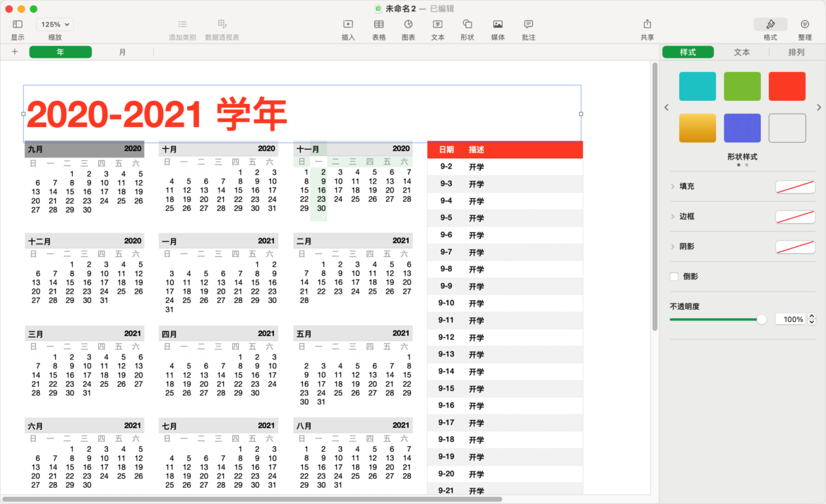Screen dimensions: 826x504
Task: Select the 四月 2021 calendar header
Action: (219, 334)
